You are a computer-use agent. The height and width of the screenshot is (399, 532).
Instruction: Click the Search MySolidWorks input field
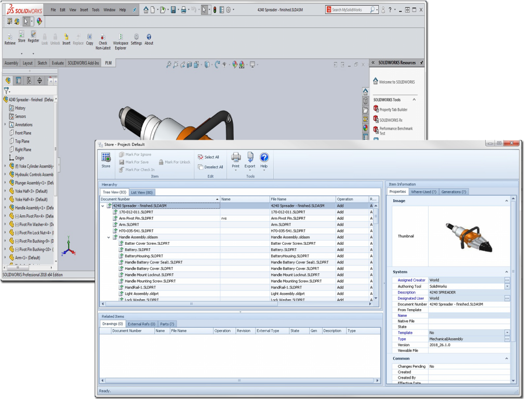(350, 10)
